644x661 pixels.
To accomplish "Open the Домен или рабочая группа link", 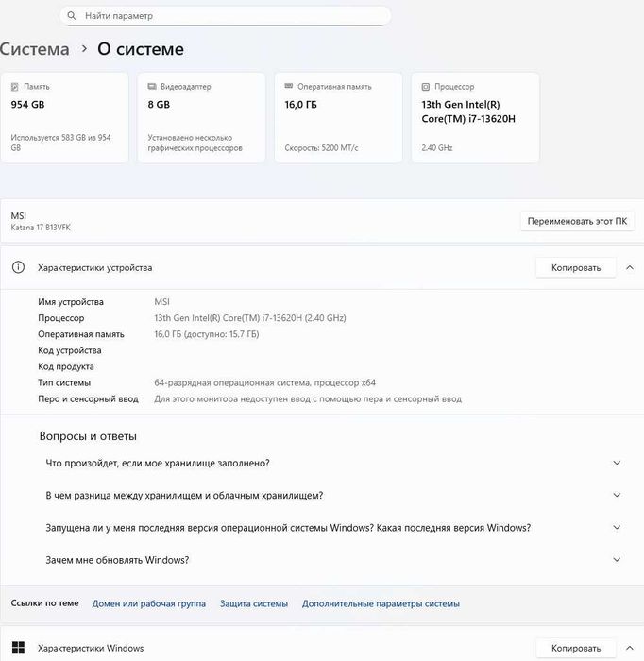I will (x=148, y=603).
